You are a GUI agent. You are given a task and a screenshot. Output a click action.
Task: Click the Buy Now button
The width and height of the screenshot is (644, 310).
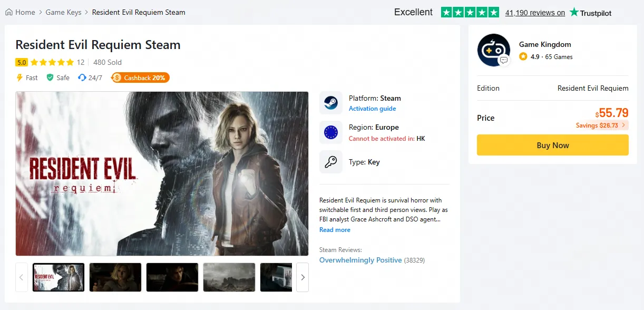coord(553,145)
